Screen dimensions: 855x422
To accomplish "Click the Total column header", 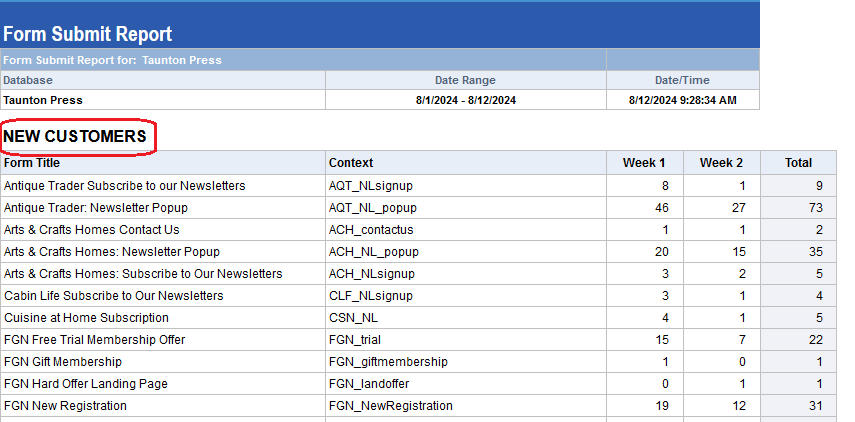I will coord(797,162).
